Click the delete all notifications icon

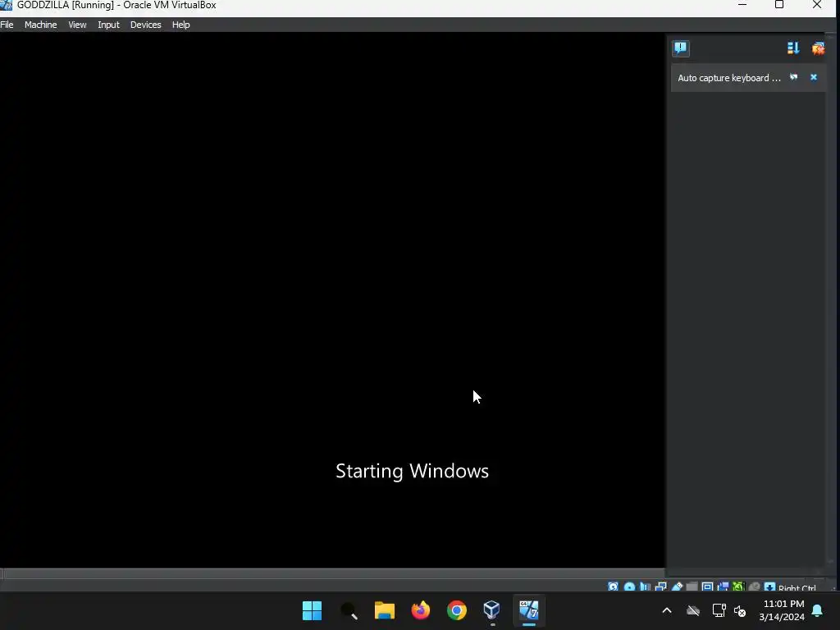(x=818, y=48)
